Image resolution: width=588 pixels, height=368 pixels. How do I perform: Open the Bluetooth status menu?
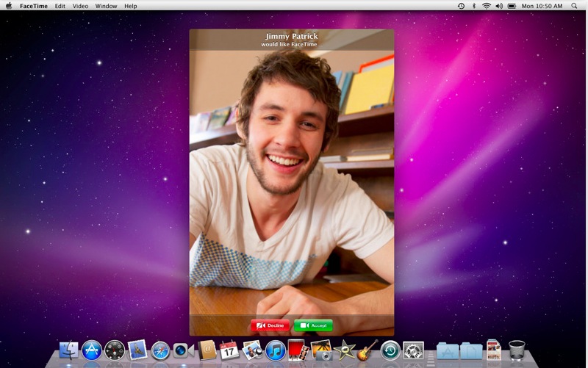[x=474, y=6]
